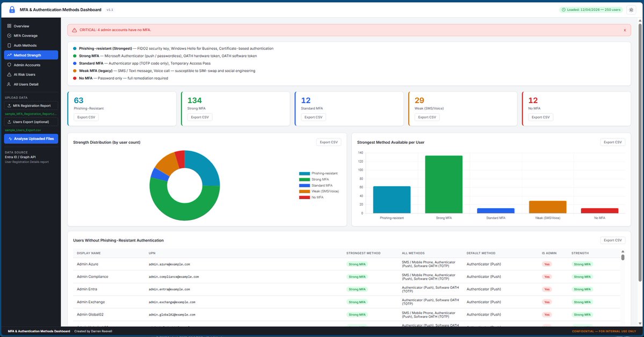Select MFA Coverage in the sidebar
Viewport: 644px width, 337px height.
point(24,35)
